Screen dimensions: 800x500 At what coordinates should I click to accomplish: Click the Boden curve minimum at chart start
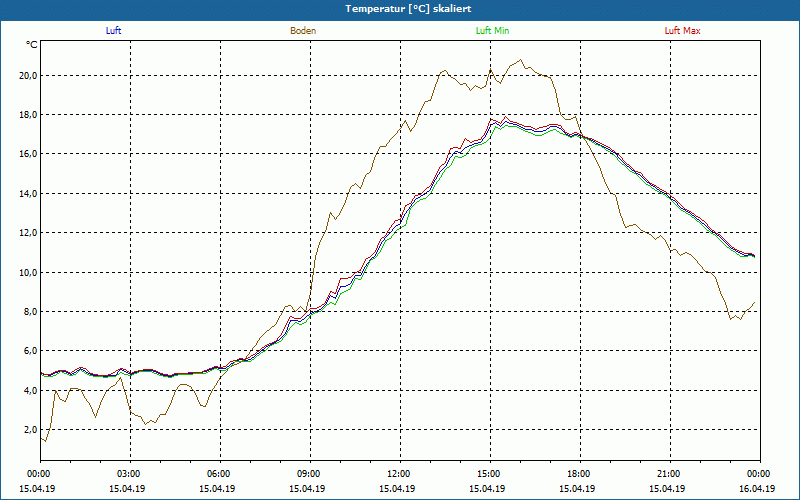46,441
